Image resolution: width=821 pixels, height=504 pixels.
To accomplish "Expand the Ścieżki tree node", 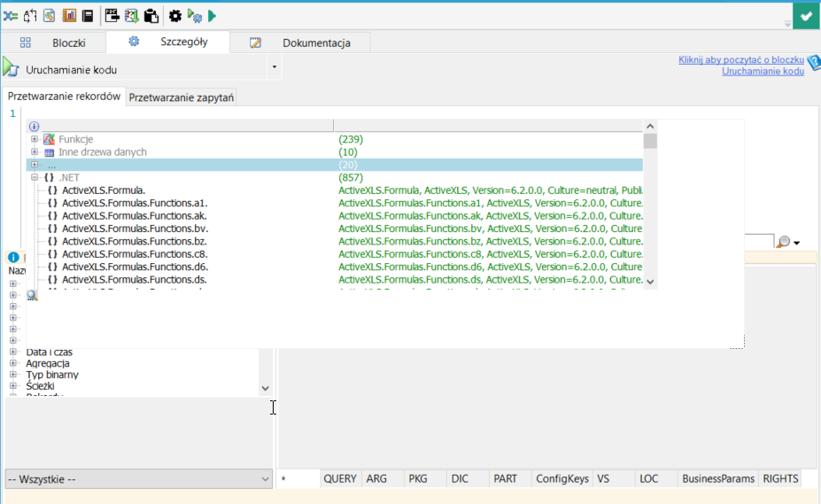I will [x=13, y=386].
